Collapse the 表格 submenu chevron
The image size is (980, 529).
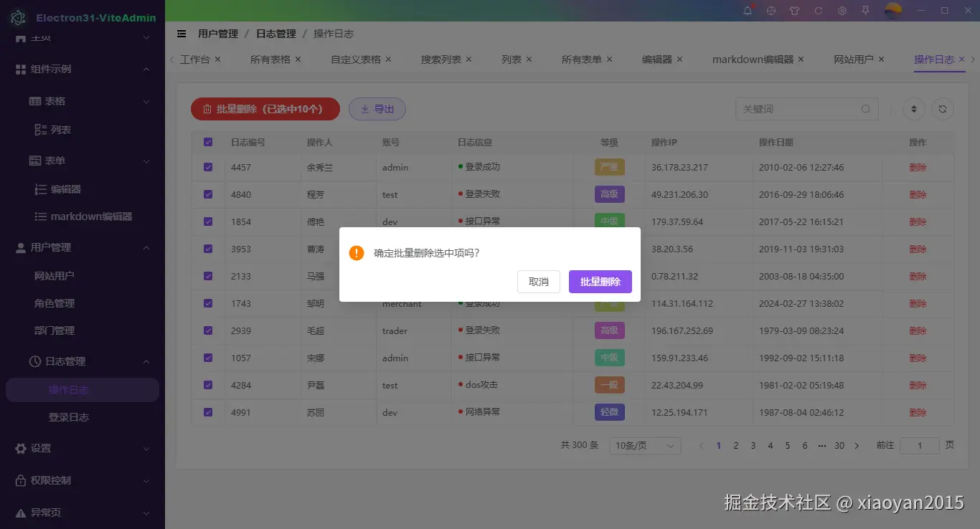(146, 102)
